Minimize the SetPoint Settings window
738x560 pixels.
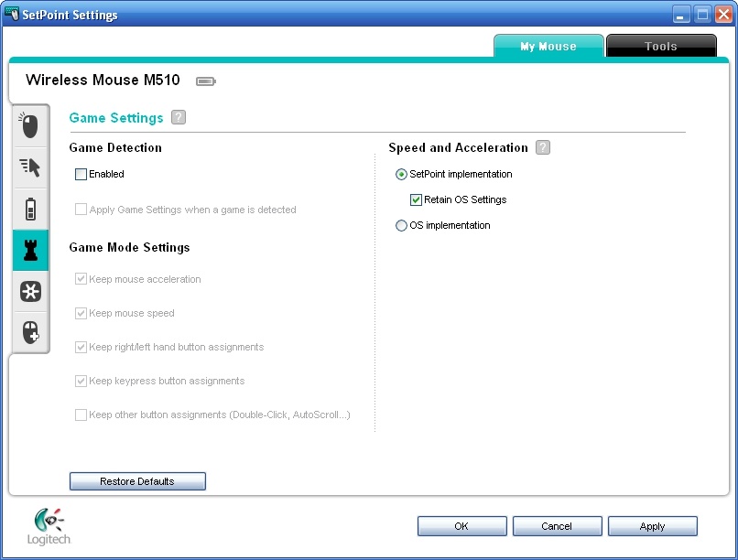tap(680, 14)
